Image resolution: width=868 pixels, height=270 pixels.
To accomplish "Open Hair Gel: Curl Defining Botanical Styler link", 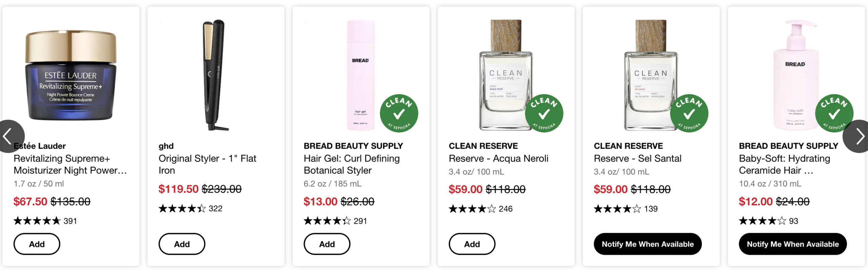I will [x=352, y=164].
